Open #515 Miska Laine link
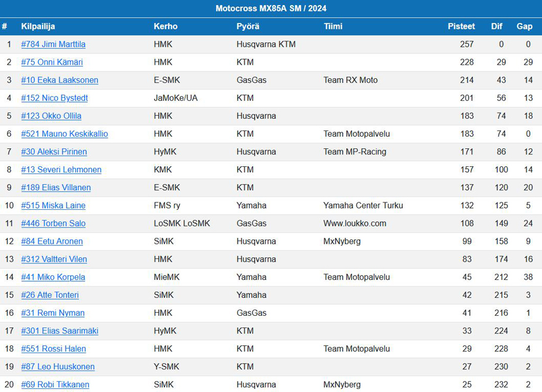Image resolution: width=542 pixels, height=392 pixels. 53,206
